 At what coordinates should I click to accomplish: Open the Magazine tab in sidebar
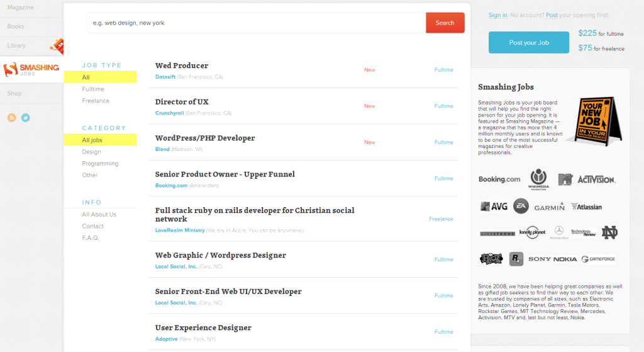[21, 7]
